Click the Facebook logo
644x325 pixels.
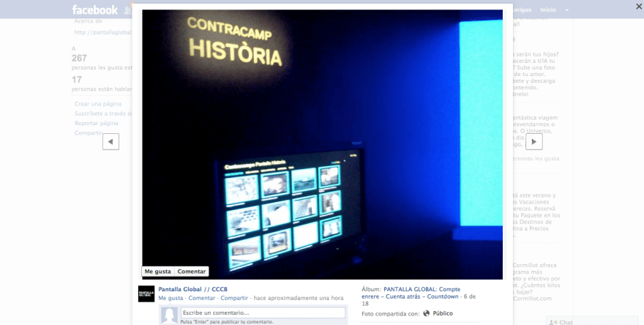[94, 10]
